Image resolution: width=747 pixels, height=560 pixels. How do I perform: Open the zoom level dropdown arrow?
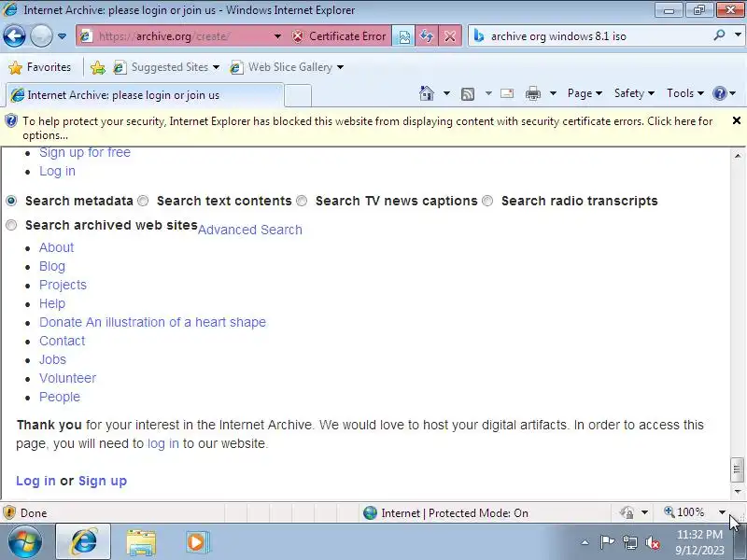coord(722,512)
